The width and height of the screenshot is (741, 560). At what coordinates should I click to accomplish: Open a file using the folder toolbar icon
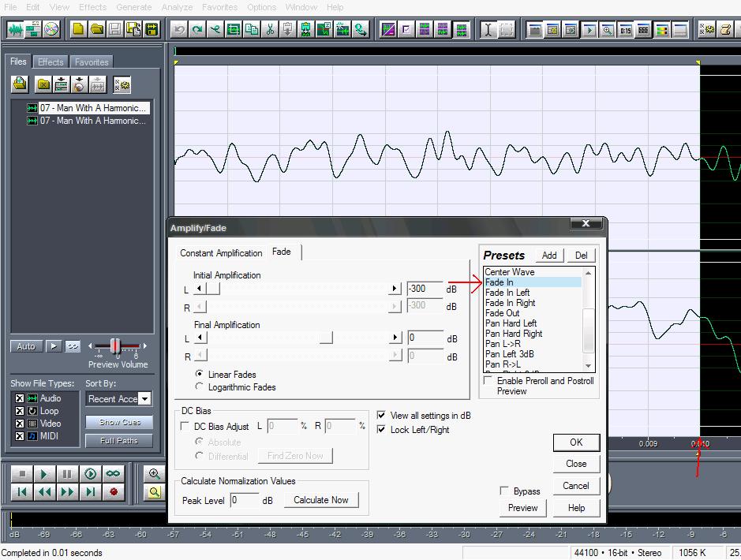point(97,30)
